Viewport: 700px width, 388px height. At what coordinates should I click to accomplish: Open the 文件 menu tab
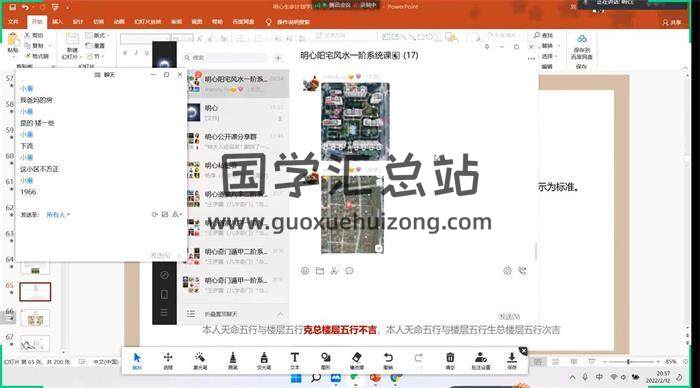point(13,21)
